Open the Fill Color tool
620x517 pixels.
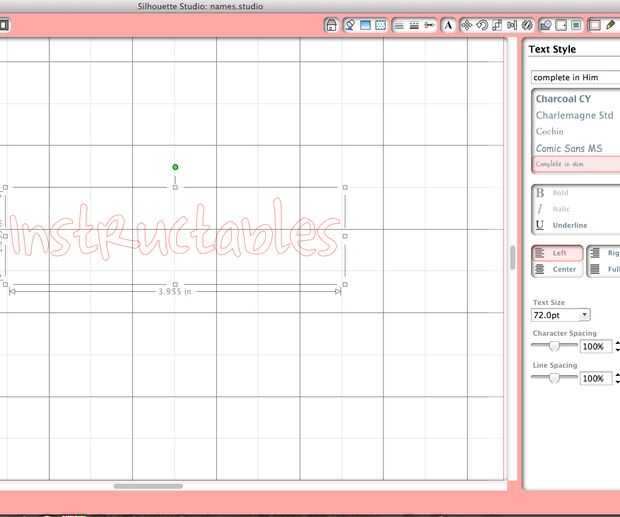(x=350, y=25)
